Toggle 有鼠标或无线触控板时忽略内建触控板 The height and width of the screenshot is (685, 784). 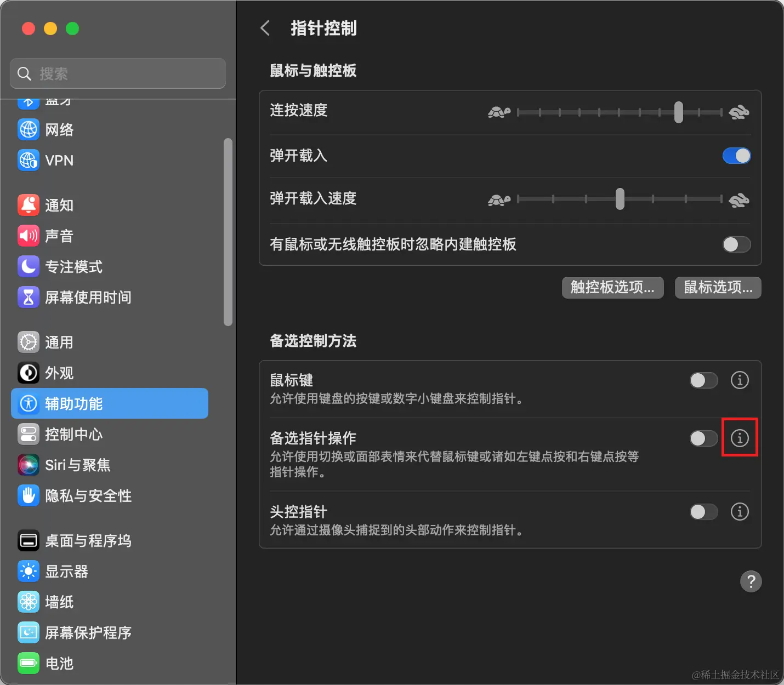click(x=736, y=244)
